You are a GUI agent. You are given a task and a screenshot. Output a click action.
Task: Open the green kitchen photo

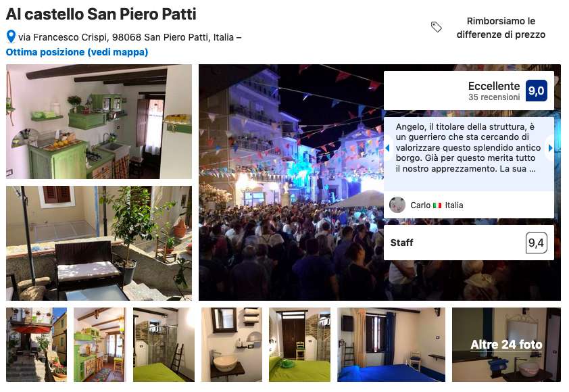click(99, 122)
